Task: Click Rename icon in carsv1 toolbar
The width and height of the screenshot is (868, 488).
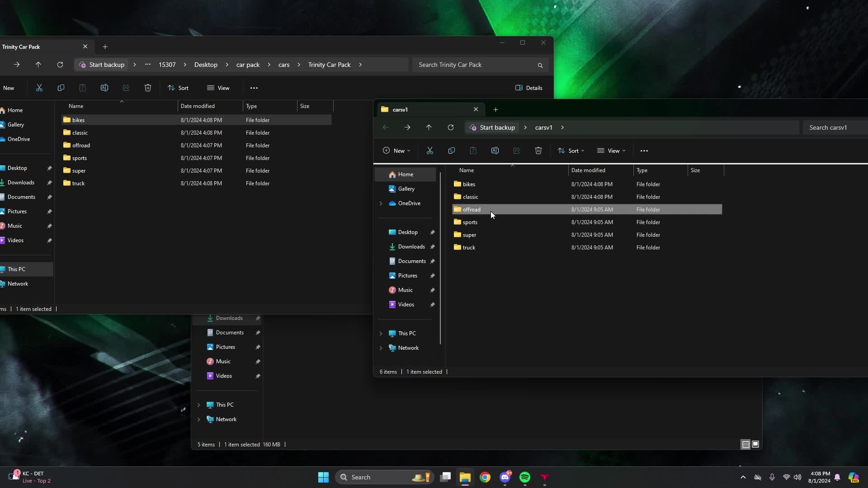Action: pos(495,151)
